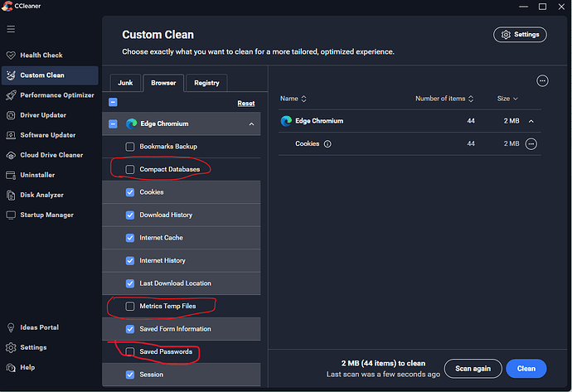
Task: Collapse Edge Chromium results row
Action: pyautogui.click(x=531, y=121)
